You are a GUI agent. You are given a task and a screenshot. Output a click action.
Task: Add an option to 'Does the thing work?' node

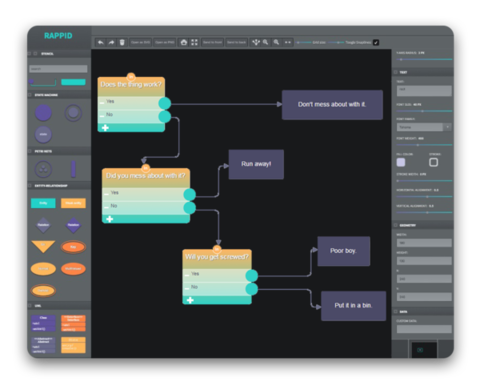click(x=105, y=128)
